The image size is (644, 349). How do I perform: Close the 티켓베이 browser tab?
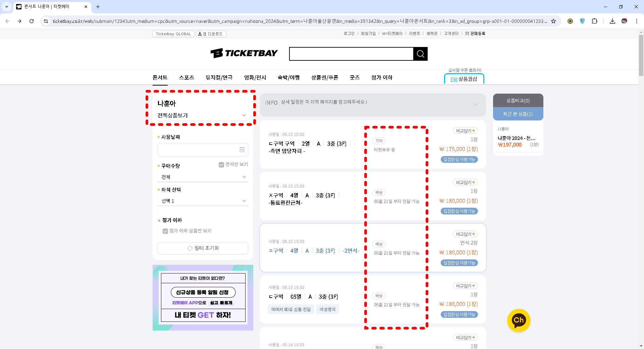pos(86,7)
